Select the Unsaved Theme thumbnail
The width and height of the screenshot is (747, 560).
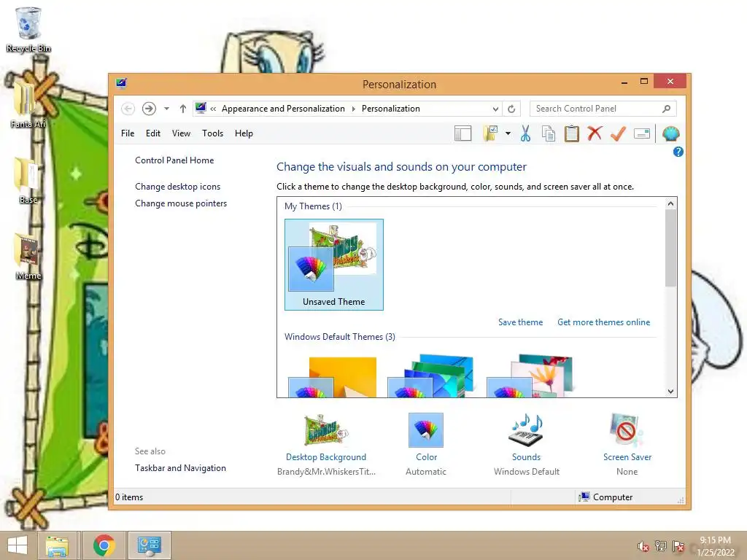(x=334, y=265)
